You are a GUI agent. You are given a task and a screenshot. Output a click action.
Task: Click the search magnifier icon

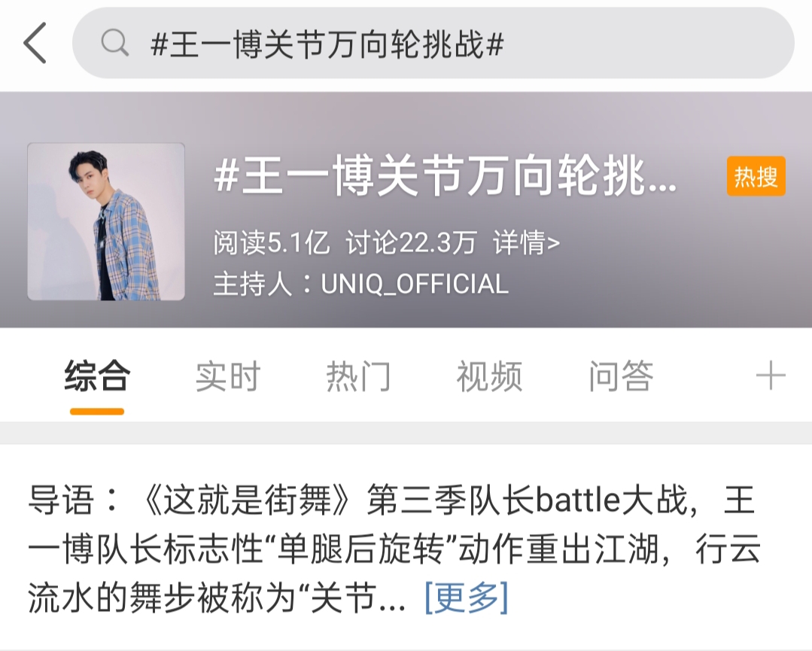114,42
